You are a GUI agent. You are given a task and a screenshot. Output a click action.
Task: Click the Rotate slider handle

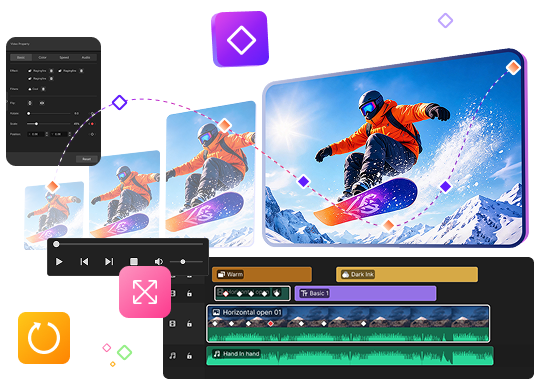pos(29,113)
